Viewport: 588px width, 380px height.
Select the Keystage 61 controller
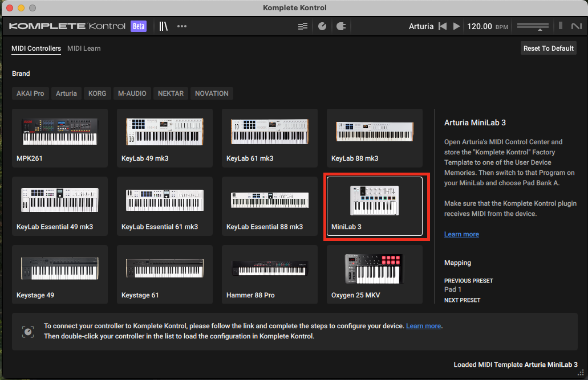point(165,275)
